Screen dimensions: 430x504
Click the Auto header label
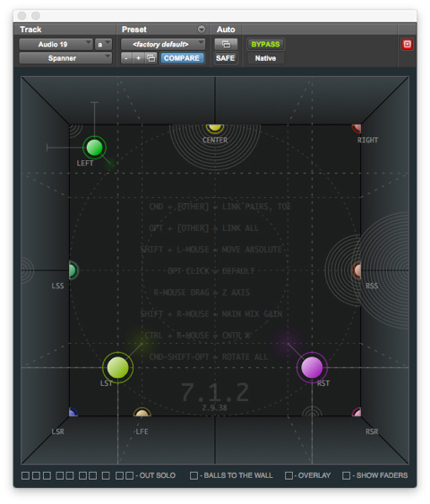tap(226, 30)
